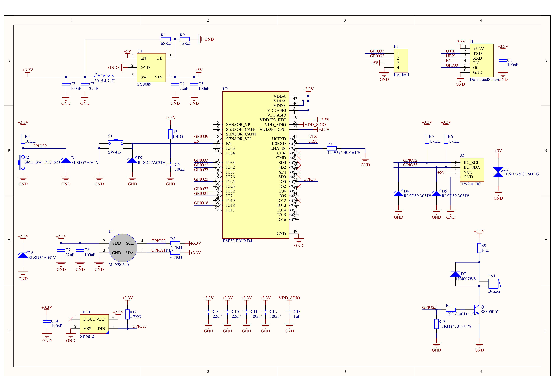Select the U3 MLX90640 round sensor symbol

[123, 248]
